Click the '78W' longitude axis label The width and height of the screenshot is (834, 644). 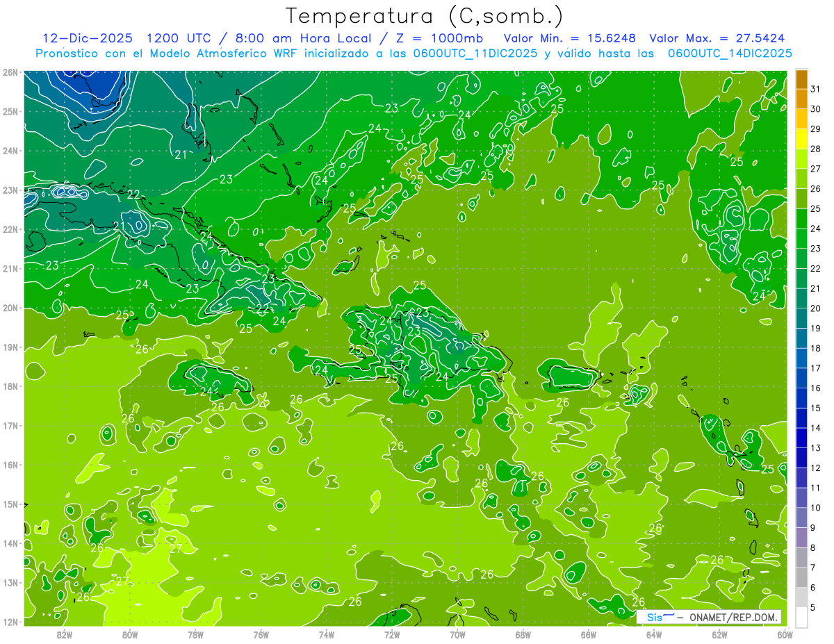[195, 634]
